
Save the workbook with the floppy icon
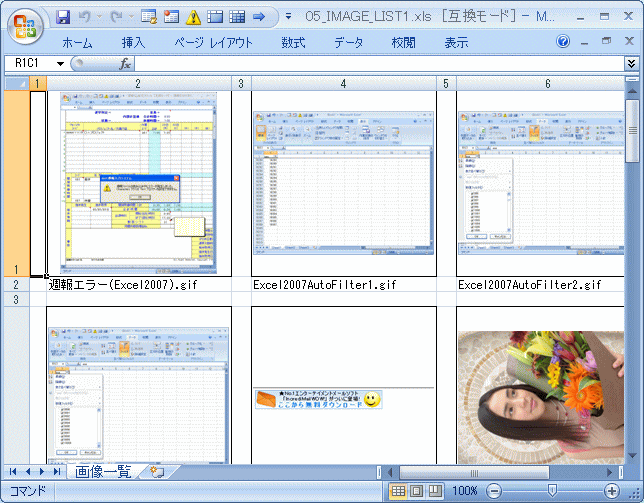pyautogui.click(x=63, y=17)
